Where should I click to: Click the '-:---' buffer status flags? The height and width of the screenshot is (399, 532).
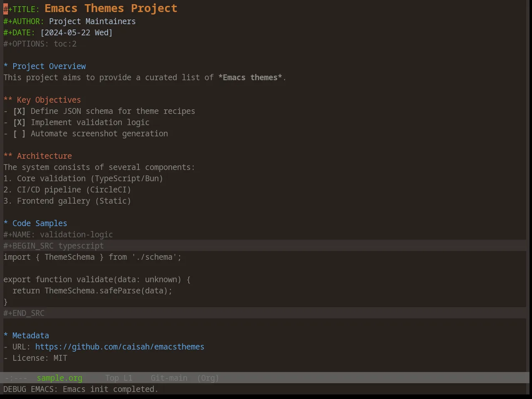pyautogui.click(x=16, y=378)
